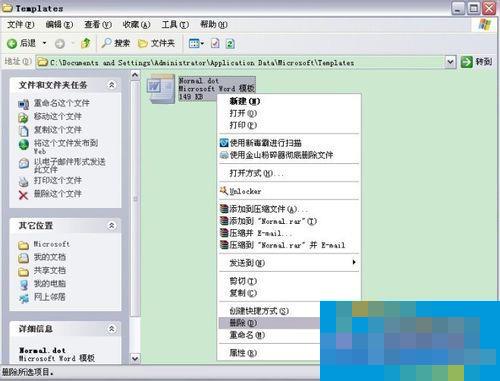Click Print this file (打印这个文件) link

point(57,181)
